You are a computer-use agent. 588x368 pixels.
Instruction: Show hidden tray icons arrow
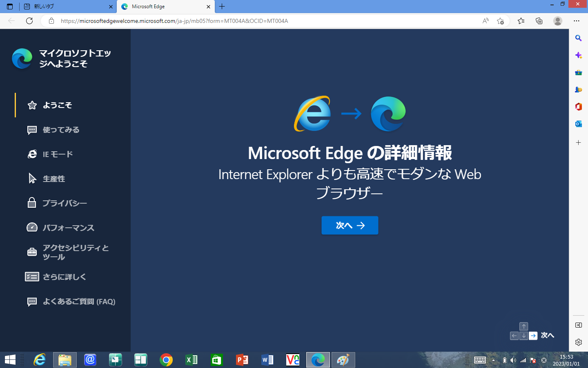pos(493,360)
